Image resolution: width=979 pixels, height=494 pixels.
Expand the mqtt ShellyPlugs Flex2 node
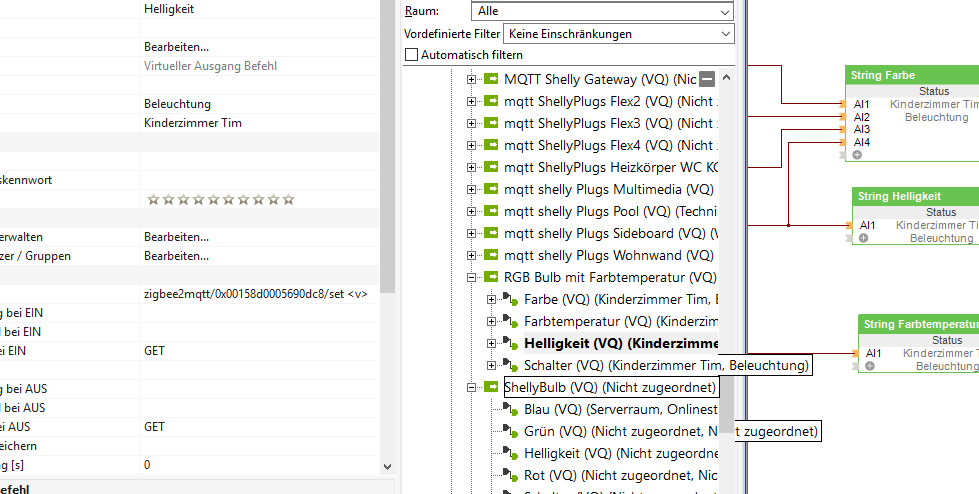pyautogui.click(x=471, y=101)
